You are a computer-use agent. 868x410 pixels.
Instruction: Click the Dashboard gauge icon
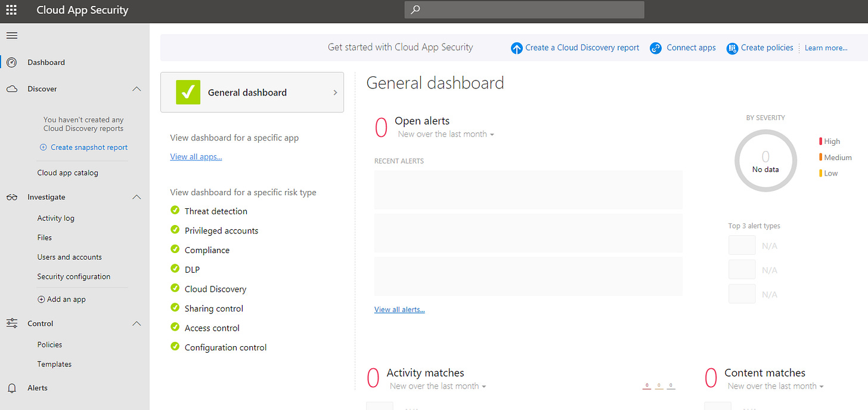pos(12,62)
